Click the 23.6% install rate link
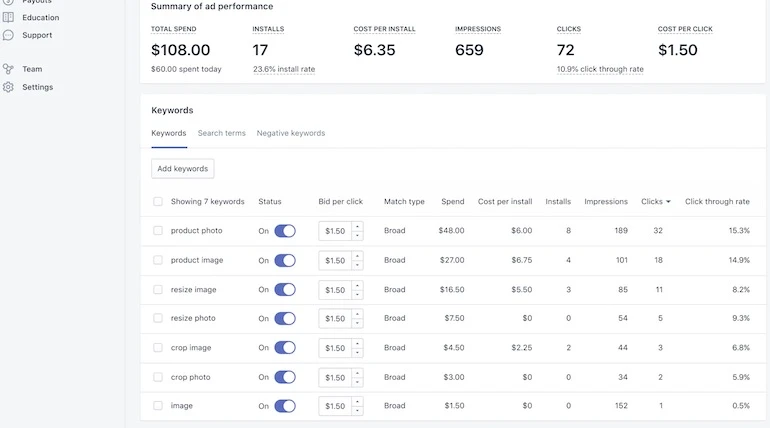770x428 pixels. (283, 69)
